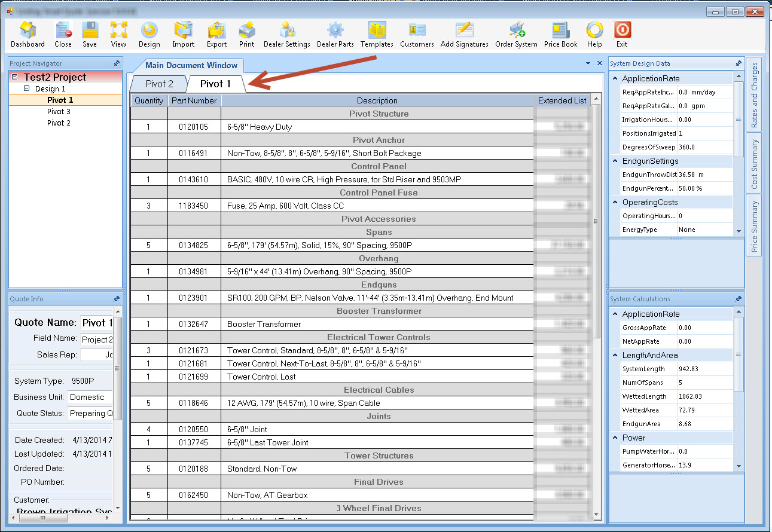Click the Extended List column header

562,100
